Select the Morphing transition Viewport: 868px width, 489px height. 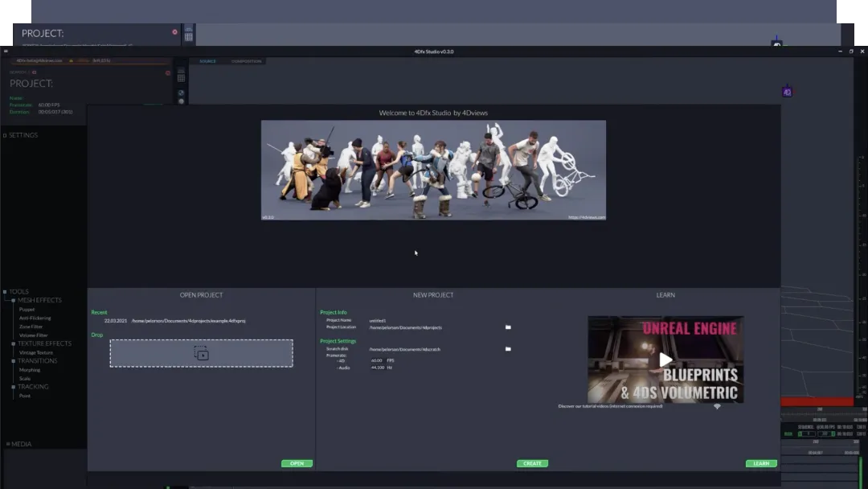coord(30,369)
